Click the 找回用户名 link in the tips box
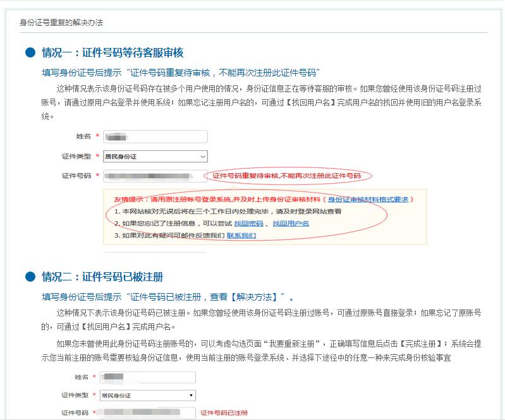The width and height of the screenshot is (505, 420). [x=291, y=224]
